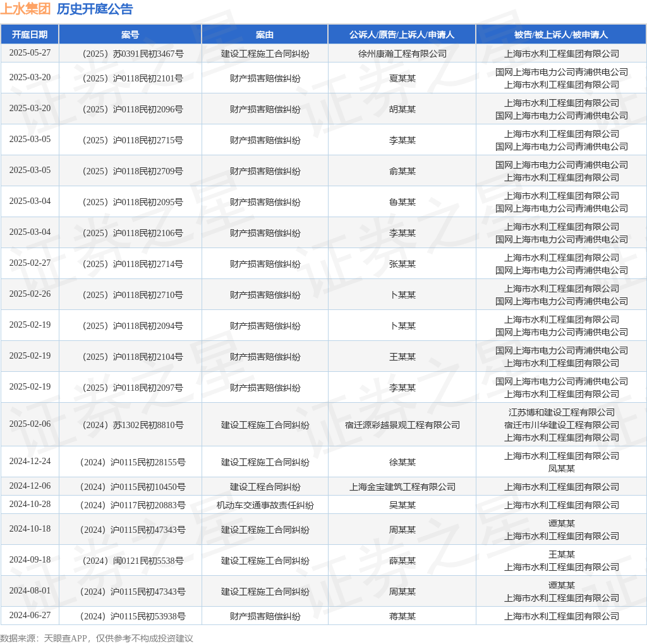Click date cell 2024-08-01

pyautogui.click(x=30, y=591)
